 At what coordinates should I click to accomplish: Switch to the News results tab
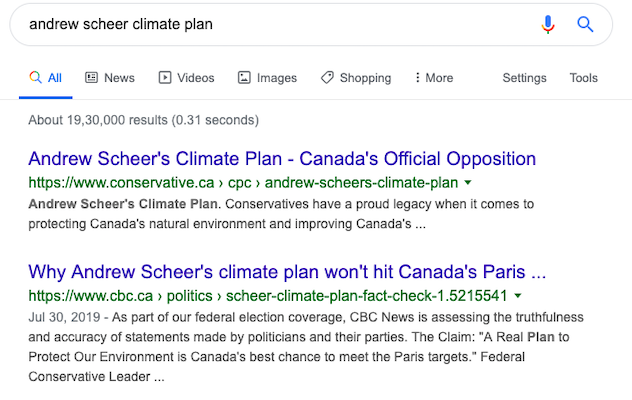110,77
